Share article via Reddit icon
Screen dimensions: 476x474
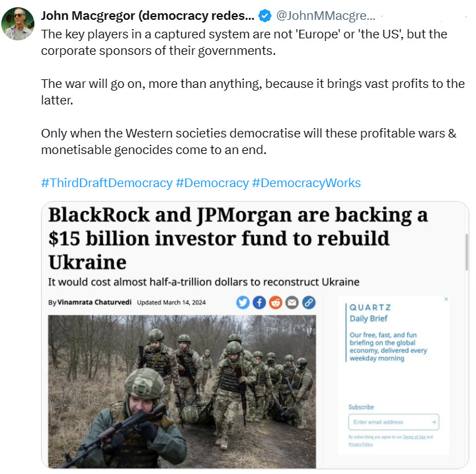276,302
